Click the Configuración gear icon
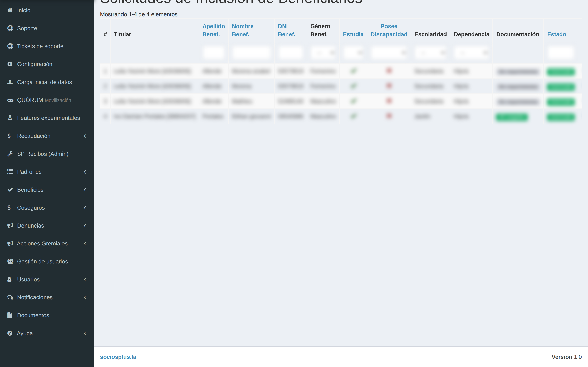Viewport: 588px width, 367px height. click(10, 64)
